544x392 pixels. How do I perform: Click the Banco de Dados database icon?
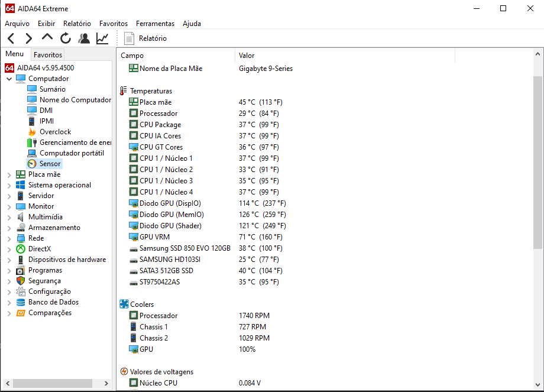coord(21,303)
